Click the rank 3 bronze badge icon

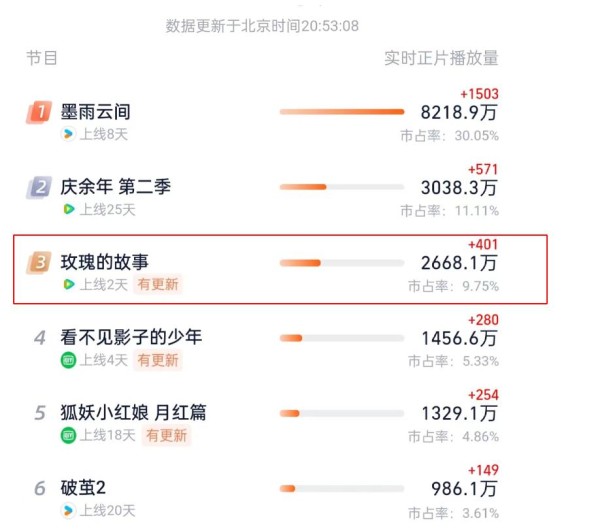[x=39, y=262]
